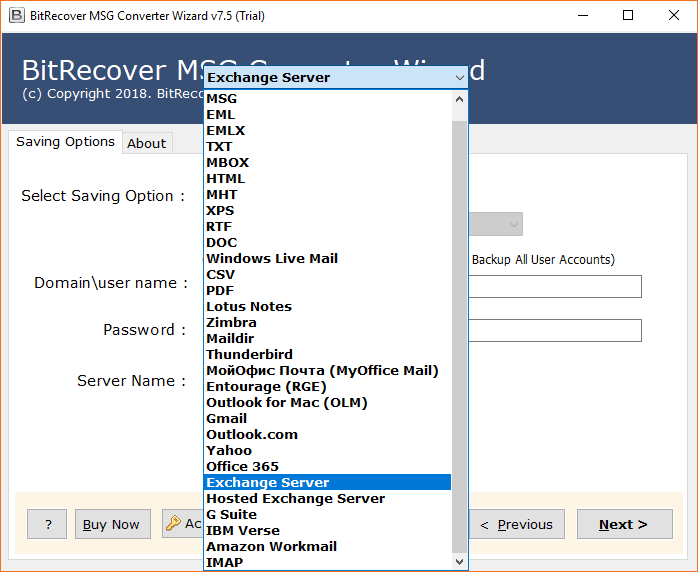Pick MBOX in the dropdown list
This screenshot has width=698, height=572.
(x=327, y=162)
